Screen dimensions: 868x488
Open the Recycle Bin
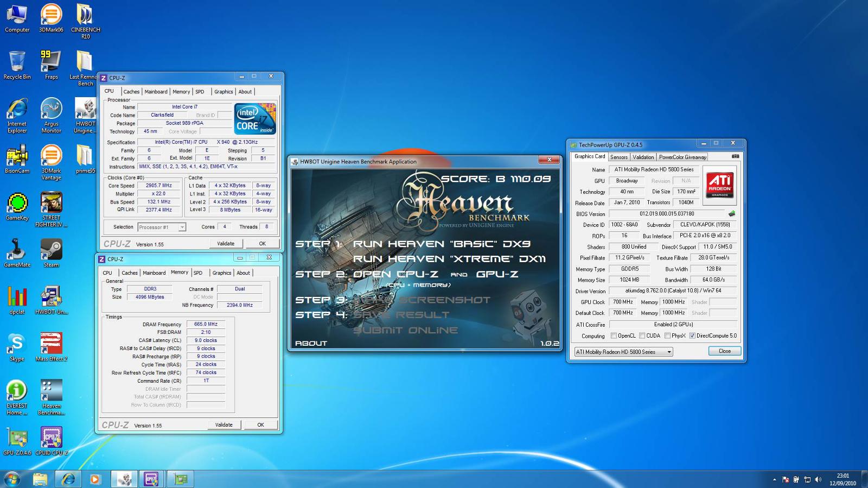coord(17,65)
